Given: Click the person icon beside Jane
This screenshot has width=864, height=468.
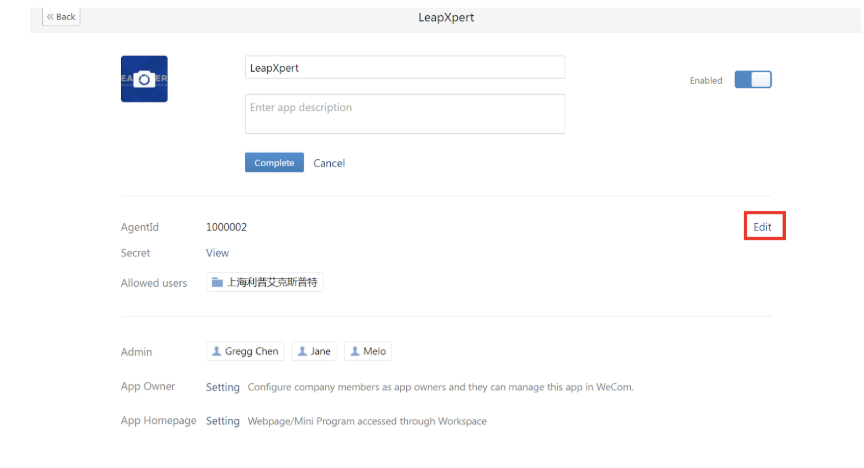Looking at the screenshot, I should 302,351.
